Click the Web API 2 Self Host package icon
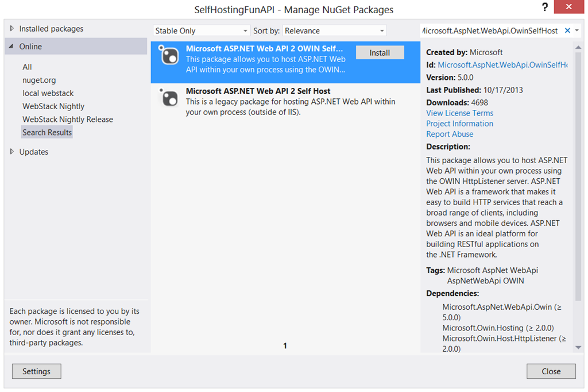Screen dimensions: 588x392 click(x=169, y=97)
